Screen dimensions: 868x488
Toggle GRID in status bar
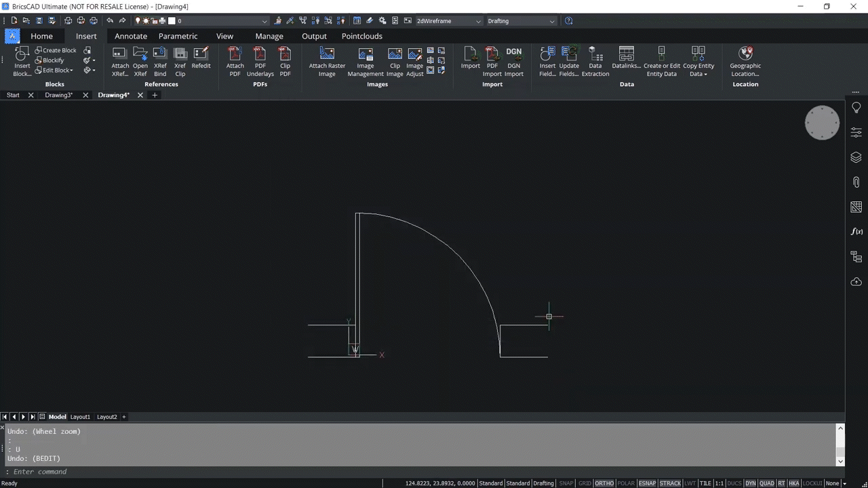585,483
